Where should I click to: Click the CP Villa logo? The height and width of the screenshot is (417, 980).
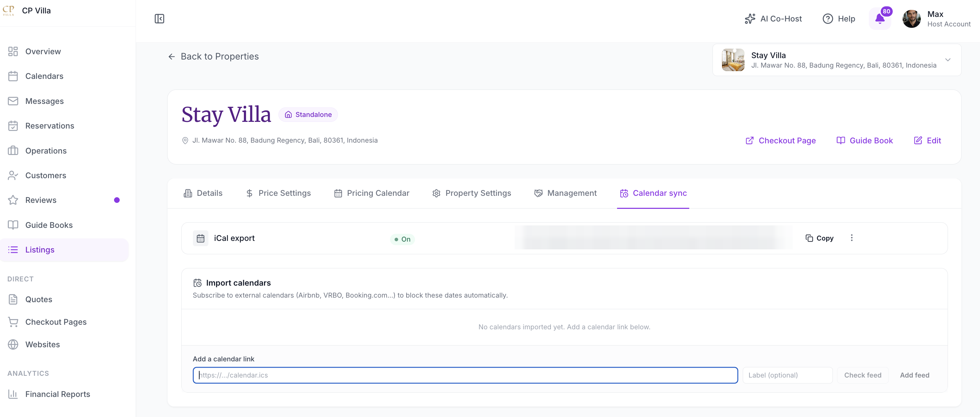click(8, 11)
